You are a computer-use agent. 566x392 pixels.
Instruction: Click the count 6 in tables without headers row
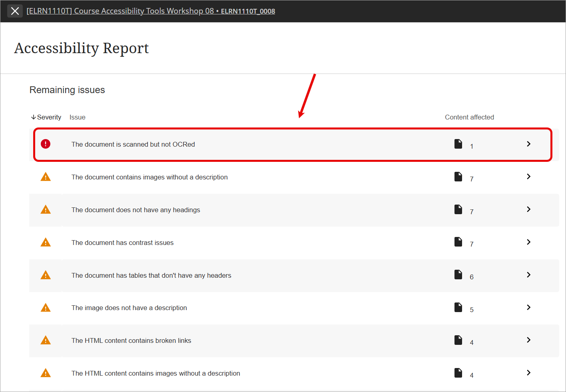472,277
